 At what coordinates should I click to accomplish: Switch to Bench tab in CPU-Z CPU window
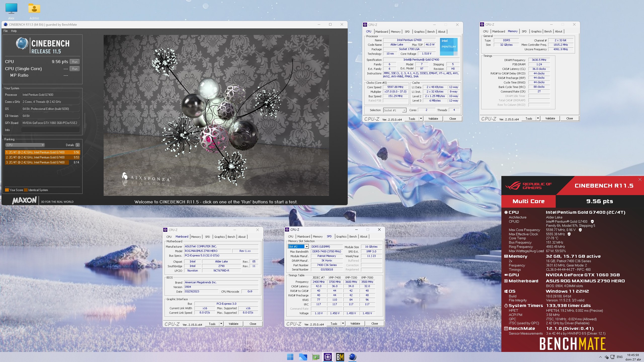tap(431, 32)
